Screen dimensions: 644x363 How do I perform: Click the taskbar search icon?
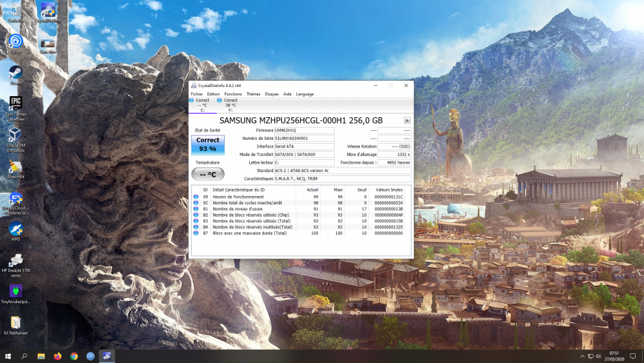pos(24,356)
